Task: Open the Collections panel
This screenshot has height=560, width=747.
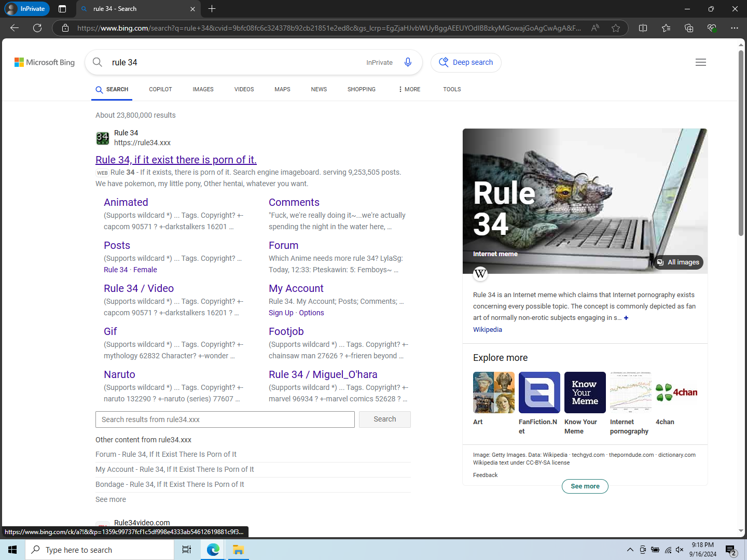Action: tap(689, 28)
